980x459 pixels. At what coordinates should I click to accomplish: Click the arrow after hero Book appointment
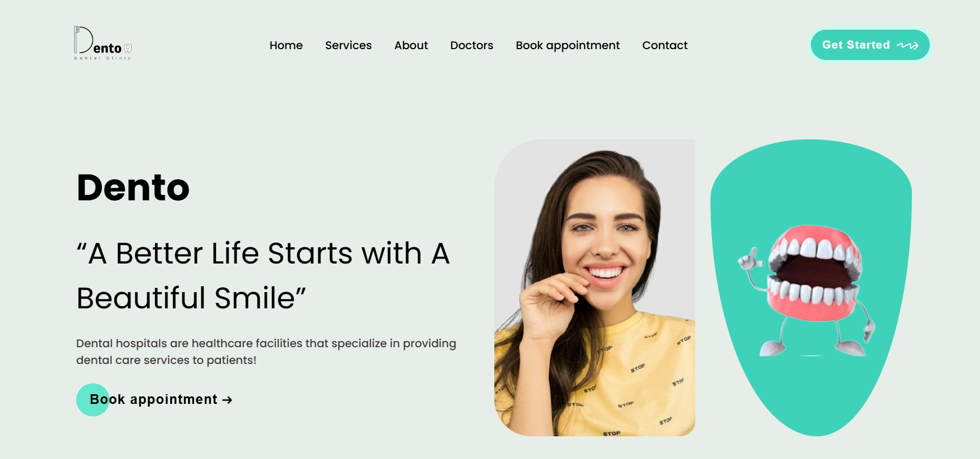coord(227,400)
